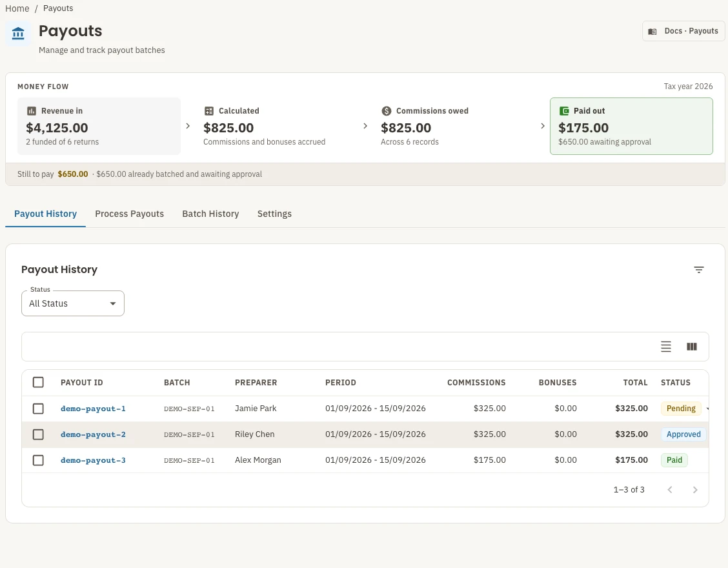Sort by COMMISSIONS column header
The height and width of the screenshot is (568, 728).
476,383
